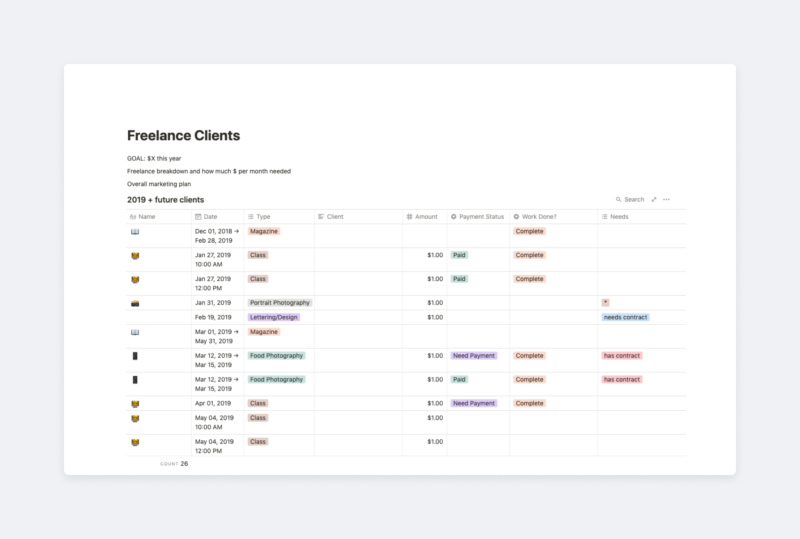The width and height of the screenshot is (800, 539).
Task: Click the '2019 + future clients' database title
Action: [165, 200]
